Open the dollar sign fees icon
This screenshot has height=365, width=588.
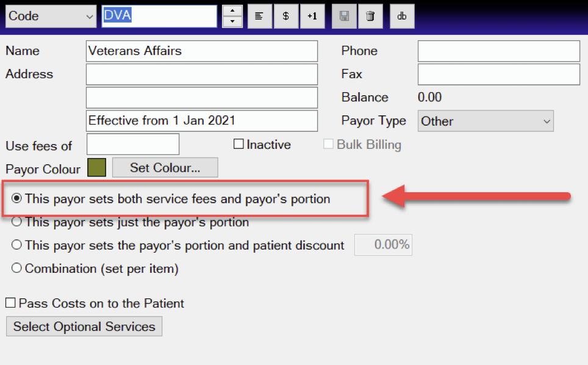285,16
